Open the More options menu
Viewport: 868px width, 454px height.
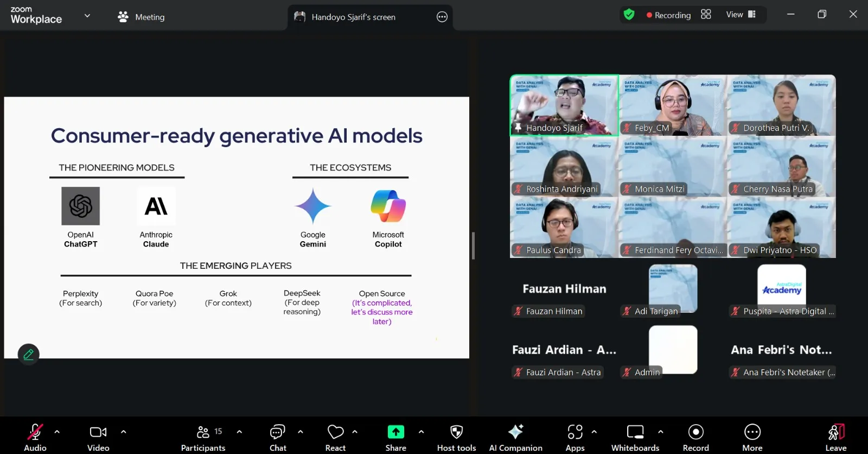tap(752, 437)
